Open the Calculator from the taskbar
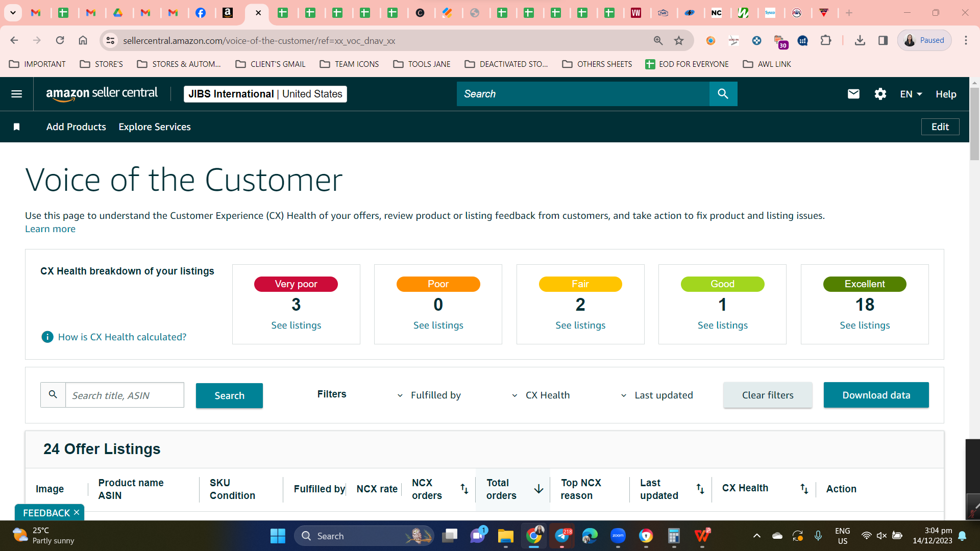Screen dimensions: 980x551 674,536
